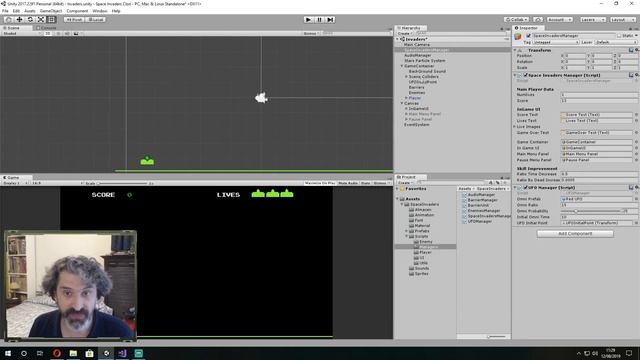Toggle Pivot/Center handle position

coord(74,19)
